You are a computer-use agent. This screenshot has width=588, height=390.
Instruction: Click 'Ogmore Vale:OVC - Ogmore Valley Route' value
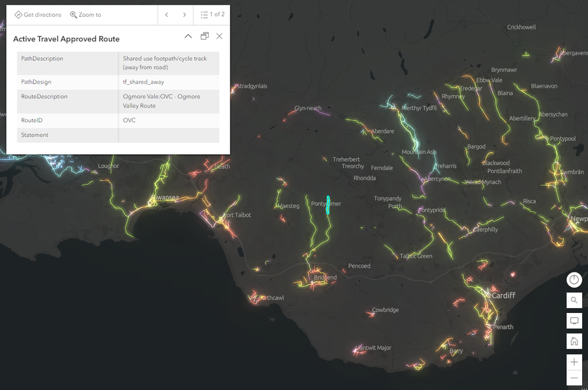[162, 101]
